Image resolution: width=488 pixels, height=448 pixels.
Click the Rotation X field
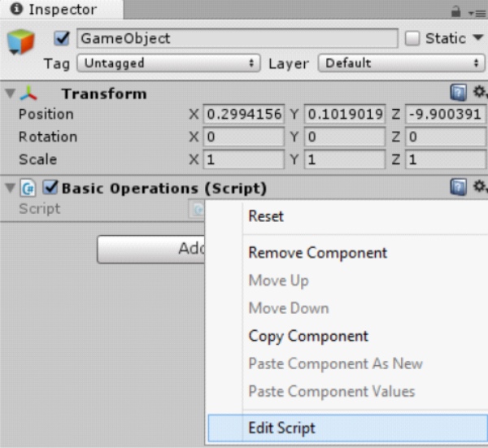(244, 137)
